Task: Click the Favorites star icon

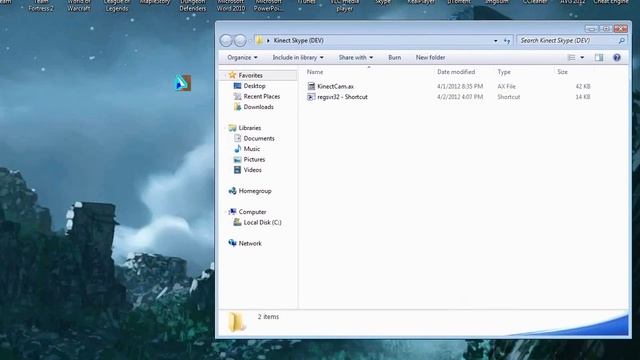Action: (232, 75)
